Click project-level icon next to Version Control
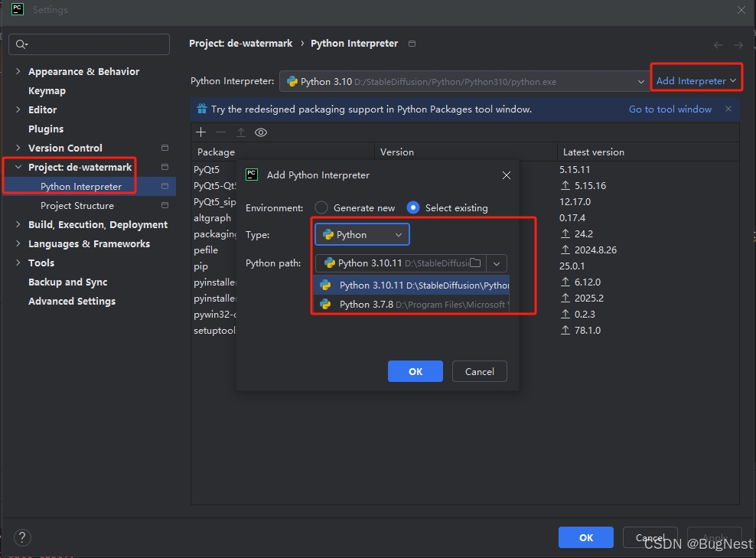The height and width of the screenshot is (558, 756). pos(165,148)
